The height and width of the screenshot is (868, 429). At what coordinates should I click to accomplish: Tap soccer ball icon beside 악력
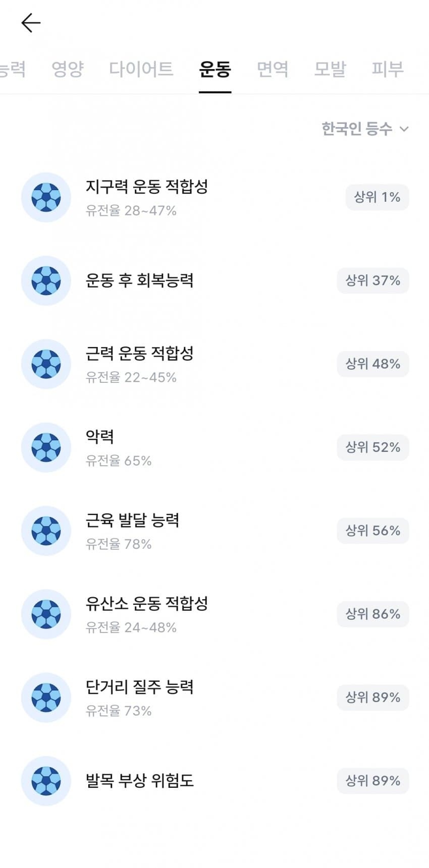coord(46,447)
